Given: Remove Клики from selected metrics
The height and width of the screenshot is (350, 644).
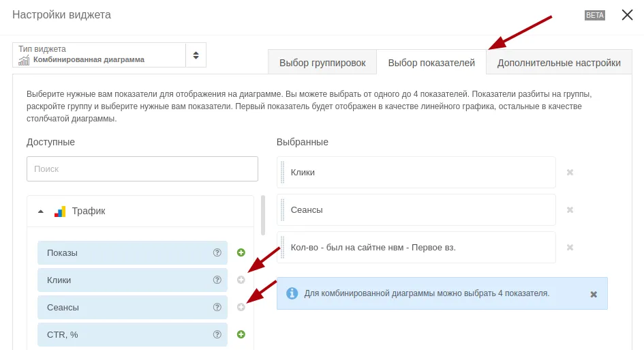Looking at the screenshot, I should click(x=570, y=173).
